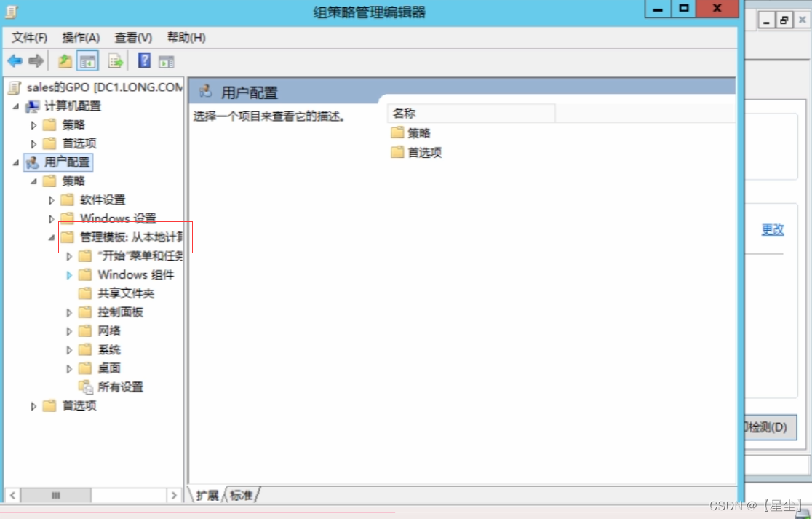The height and width of the screenshot is (519, 812).
Task: Click the editor window title bar icon
Action: pos(12,12)
